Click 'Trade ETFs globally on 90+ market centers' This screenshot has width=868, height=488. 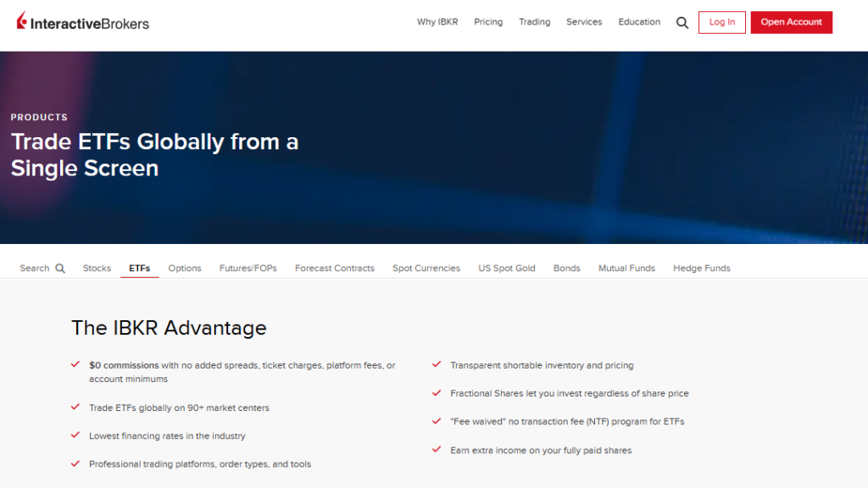pyautogui.click(x=179, y=408)
